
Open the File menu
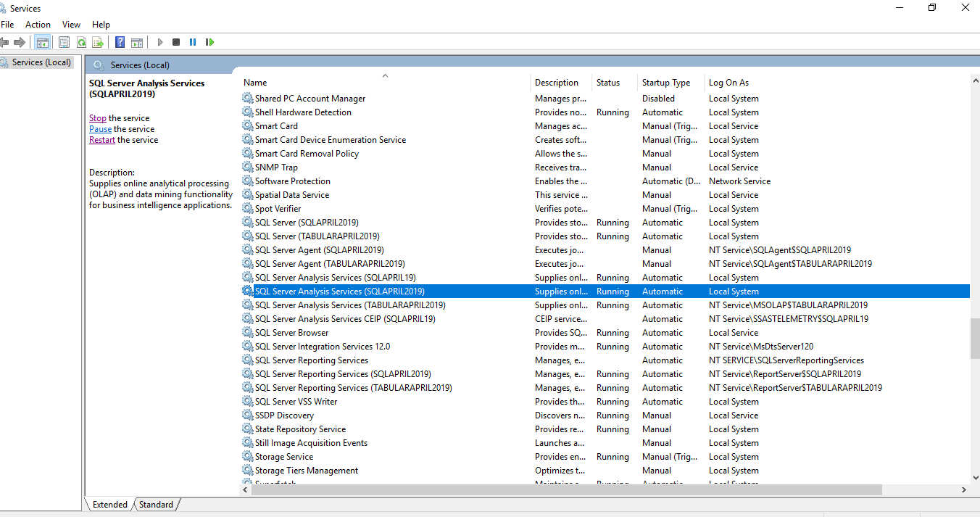click(x=7, y=25)
